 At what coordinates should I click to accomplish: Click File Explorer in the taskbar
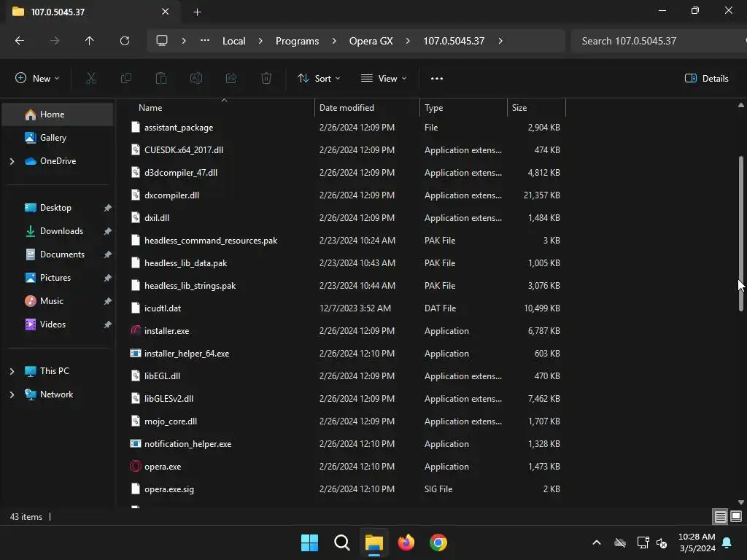(374, 542)
